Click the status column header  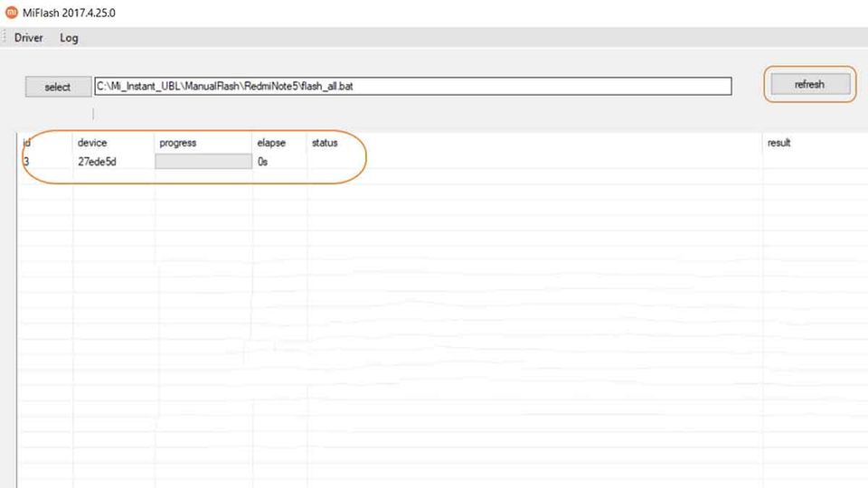(325, 143)
